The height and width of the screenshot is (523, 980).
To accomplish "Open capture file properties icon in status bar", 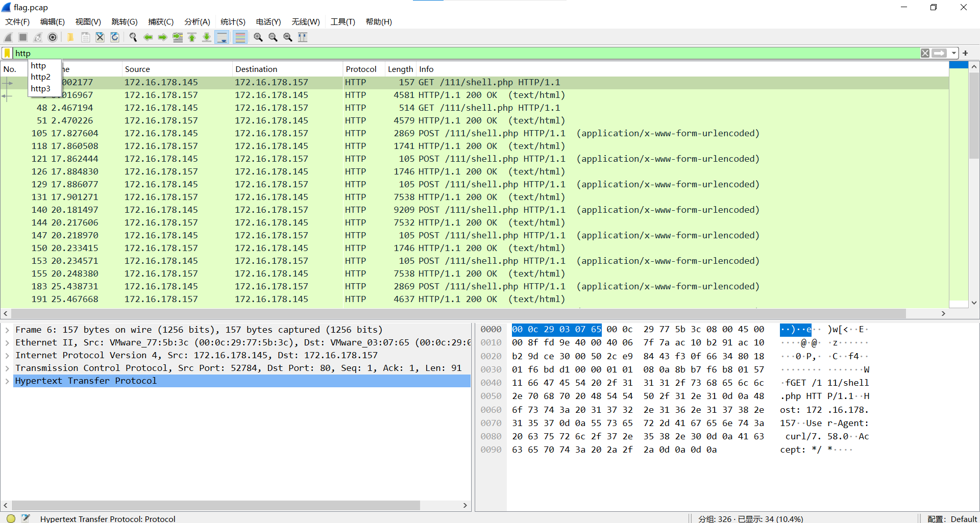I will tap(26, 518).
